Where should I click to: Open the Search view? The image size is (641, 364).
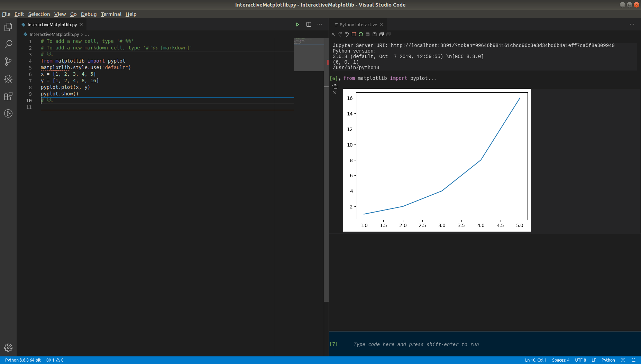[8, 44]
